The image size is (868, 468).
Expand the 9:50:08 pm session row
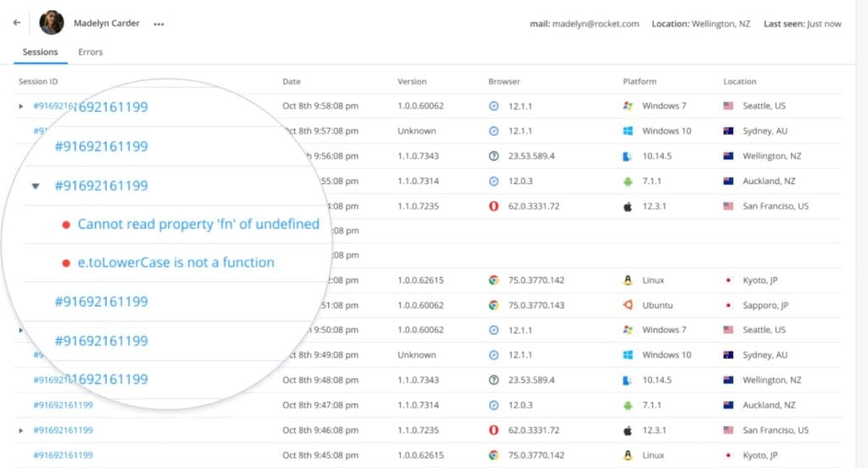point(21,330)
